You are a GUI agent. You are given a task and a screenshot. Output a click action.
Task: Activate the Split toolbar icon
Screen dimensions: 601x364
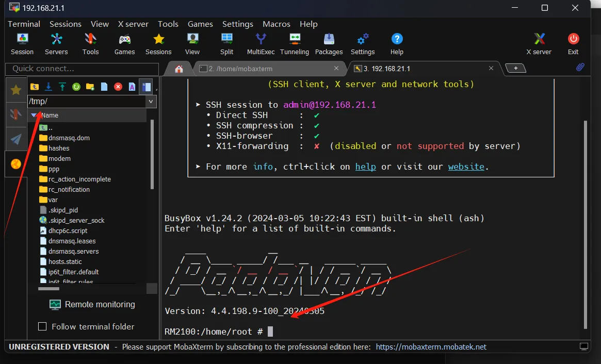[x=226, y=44]
